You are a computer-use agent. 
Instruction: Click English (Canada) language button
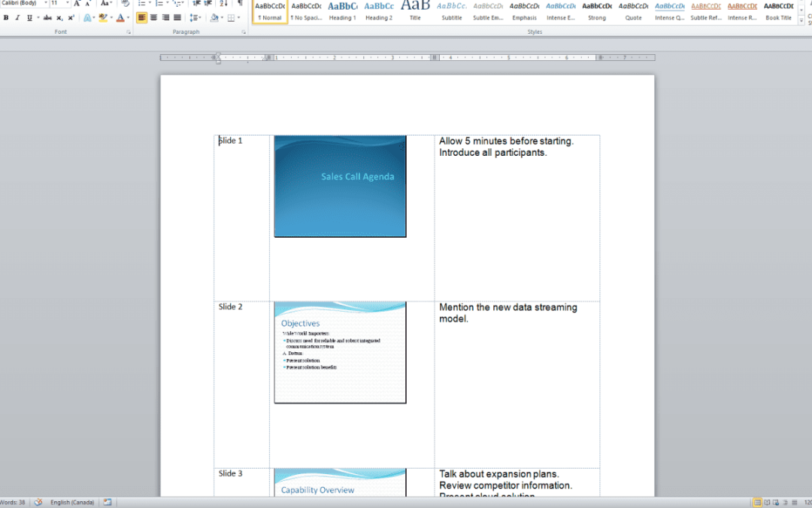click(72, 502)
